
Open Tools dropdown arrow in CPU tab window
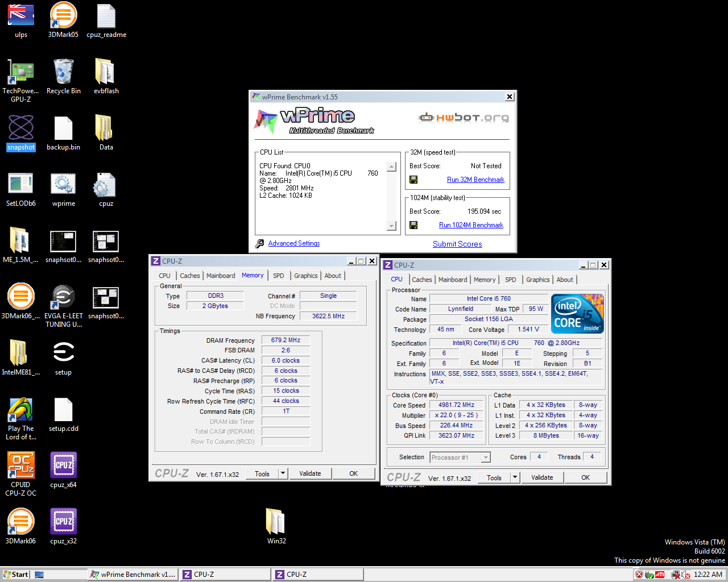[515, 477]
